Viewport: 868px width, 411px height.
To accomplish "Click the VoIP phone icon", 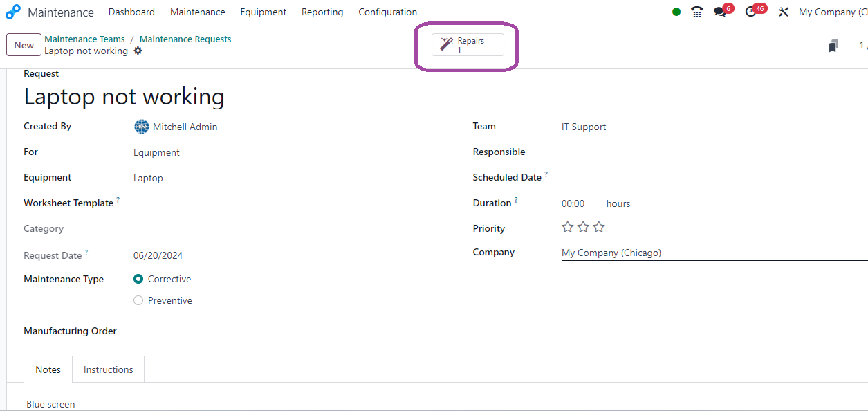I will (x=697, y=12).
